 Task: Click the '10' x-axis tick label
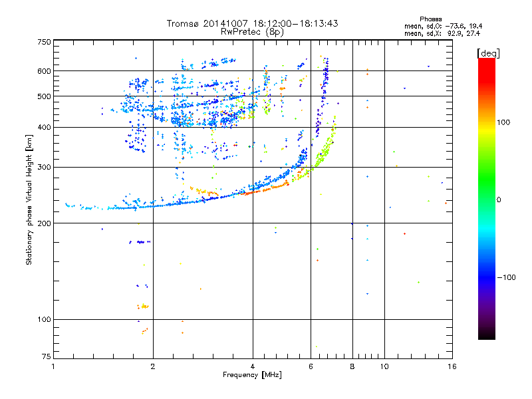[384, 366]
